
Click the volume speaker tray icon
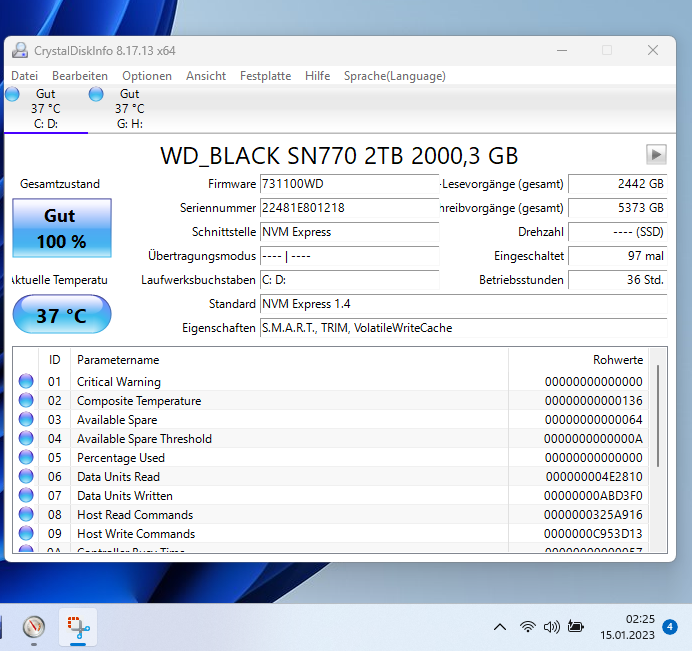(x=551, y=627)
